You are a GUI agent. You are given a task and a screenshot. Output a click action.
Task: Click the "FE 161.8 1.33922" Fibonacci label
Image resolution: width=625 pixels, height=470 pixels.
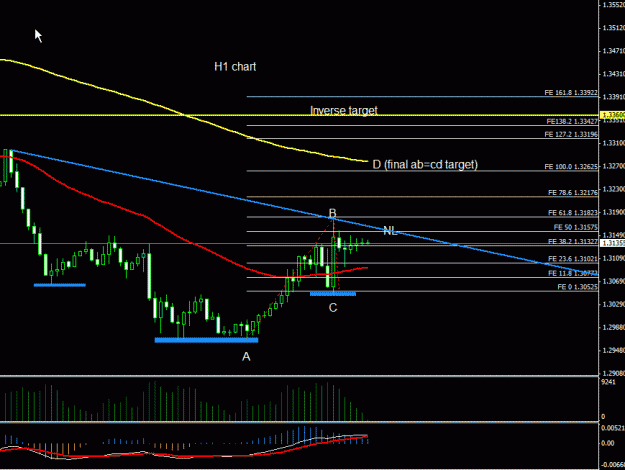pyautogui.click(x=571, y=92)
